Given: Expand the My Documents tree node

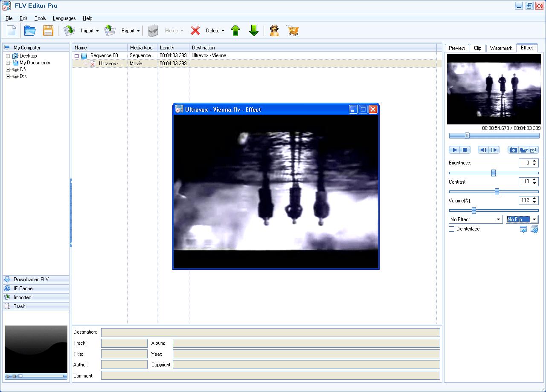Looking at the screenshot, I should click(8, 63).
